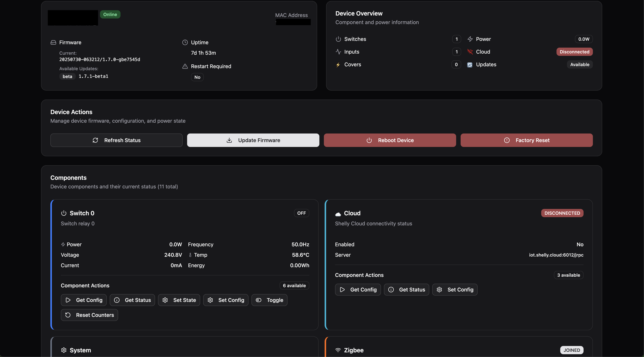This screenshot has width=644, height=357.
Task: Click the 3 available actions badge
Action: (568, 275)
